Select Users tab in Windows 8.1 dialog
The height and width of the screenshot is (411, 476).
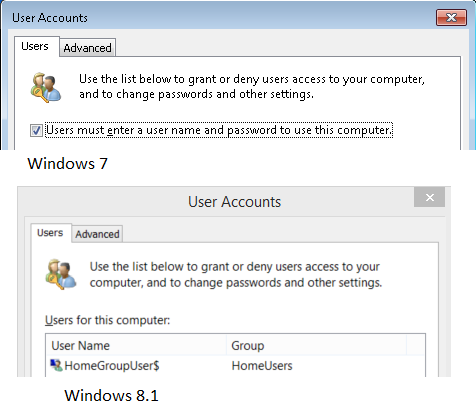51,233
